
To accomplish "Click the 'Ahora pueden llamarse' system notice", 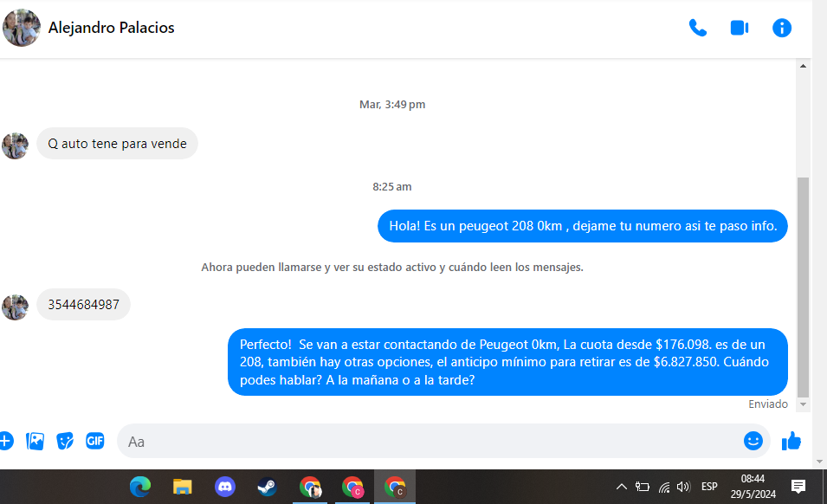I will pos(392,268).
